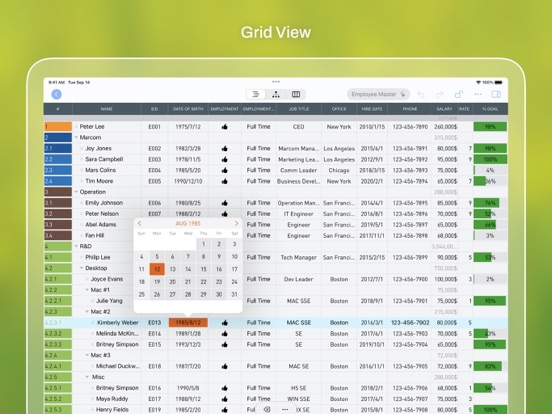Open the Employee Master filter pill
This screenshot has height=414, width=552.
pyautogui.click(x=378, y=94)
